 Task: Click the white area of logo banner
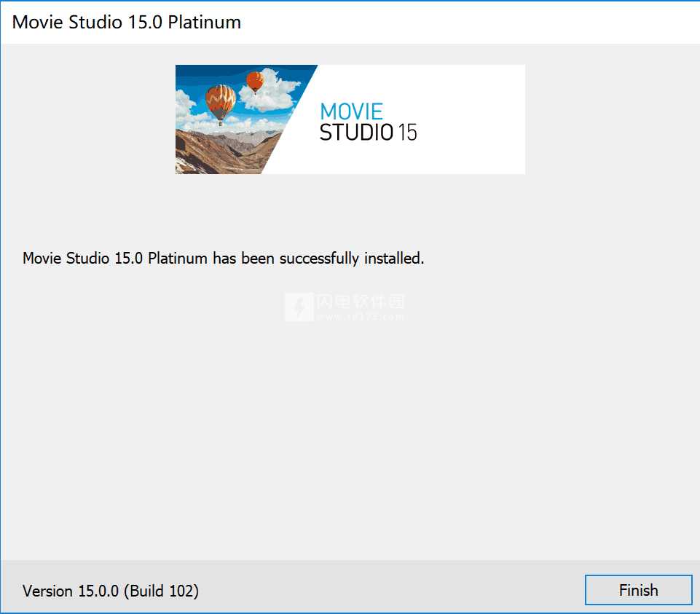(469, 119)
